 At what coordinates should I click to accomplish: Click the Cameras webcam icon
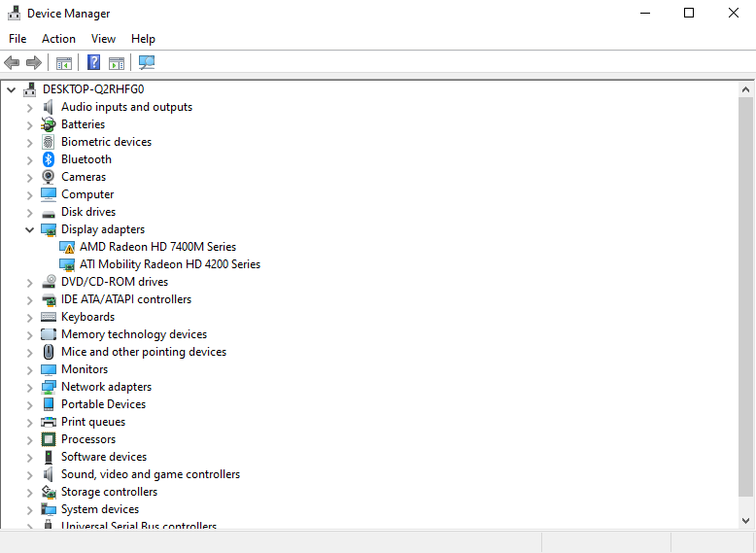click(49, 177)
